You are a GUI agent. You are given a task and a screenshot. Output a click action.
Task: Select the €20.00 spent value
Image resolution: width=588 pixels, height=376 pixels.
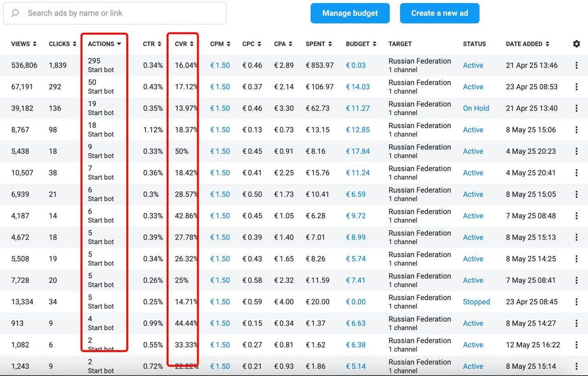(x=318, y=302)
